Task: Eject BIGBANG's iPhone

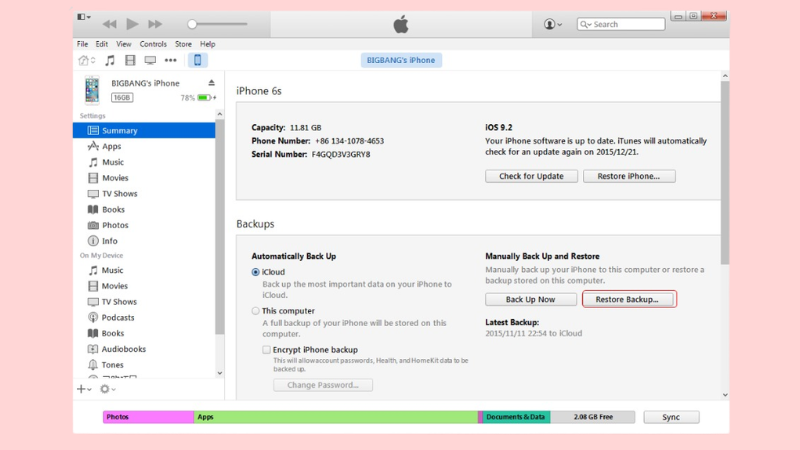Action: click(211, 83)
